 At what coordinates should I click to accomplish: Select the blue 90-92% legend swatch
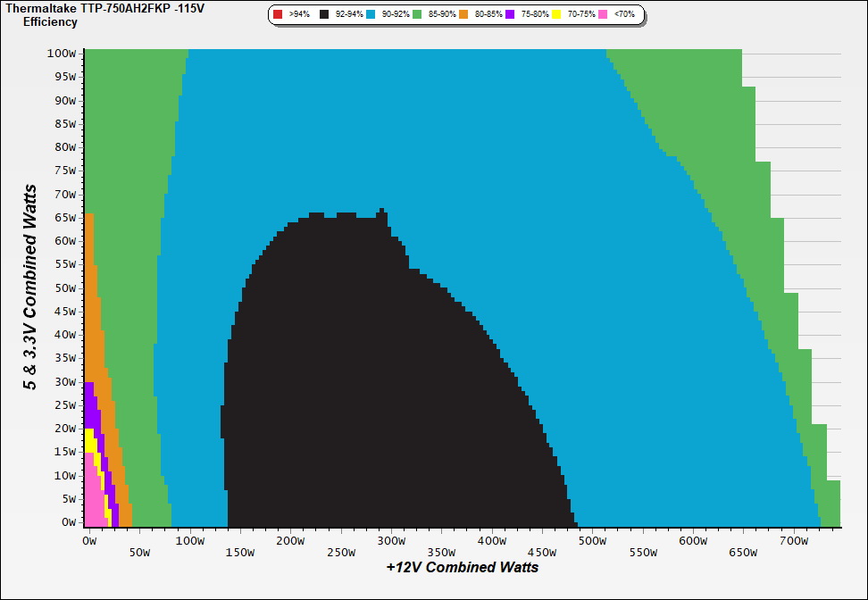pos(371,15)
